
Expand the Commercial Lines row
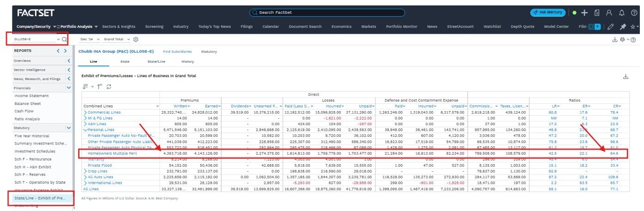(x=85, y=112)
